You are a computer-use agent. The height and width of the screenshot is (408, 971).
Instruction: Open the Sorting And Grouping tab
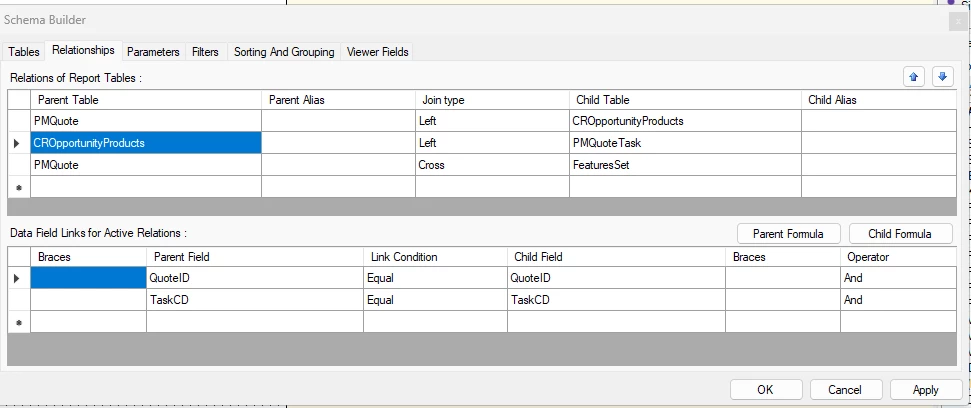point(284,52)
